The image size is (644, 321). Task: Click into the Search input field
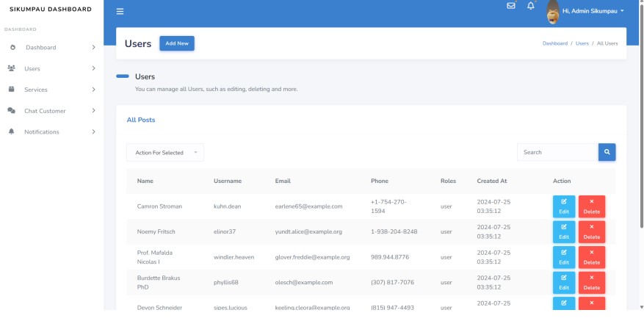coord(558,152)
